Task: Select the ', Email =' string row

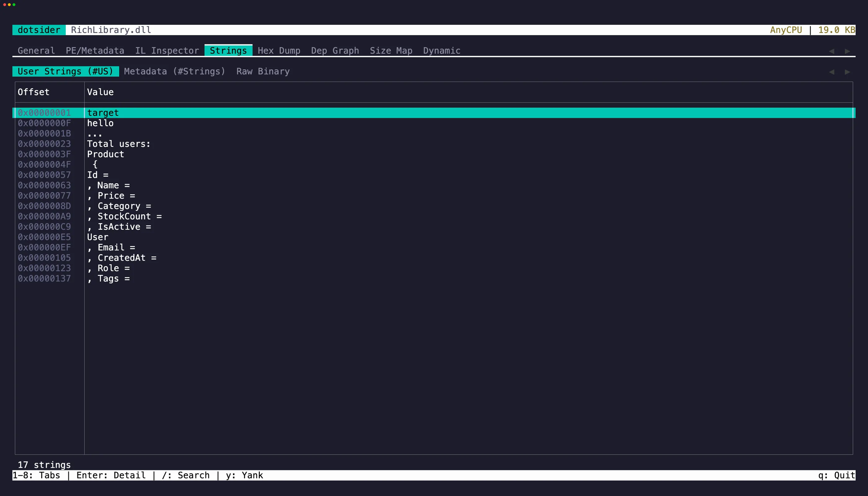Action: [434, 247]
